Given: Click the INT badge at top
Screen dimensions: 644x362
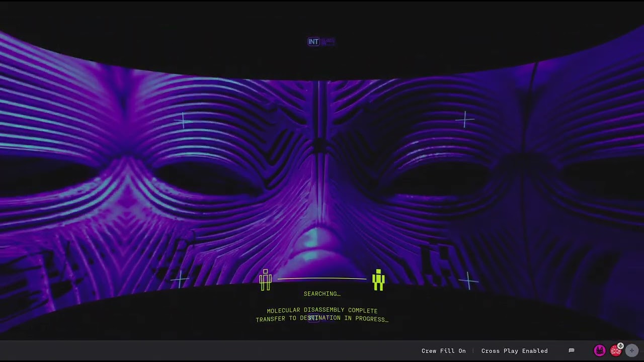Looking at the screenshot, I should click(x=313, y=42).
